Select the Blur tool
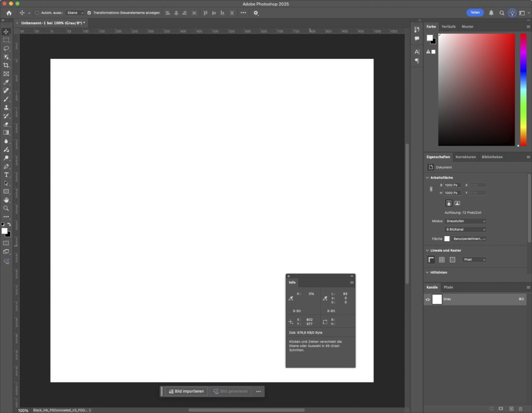Viewport: 532px width, 413px height. point(6,141)
